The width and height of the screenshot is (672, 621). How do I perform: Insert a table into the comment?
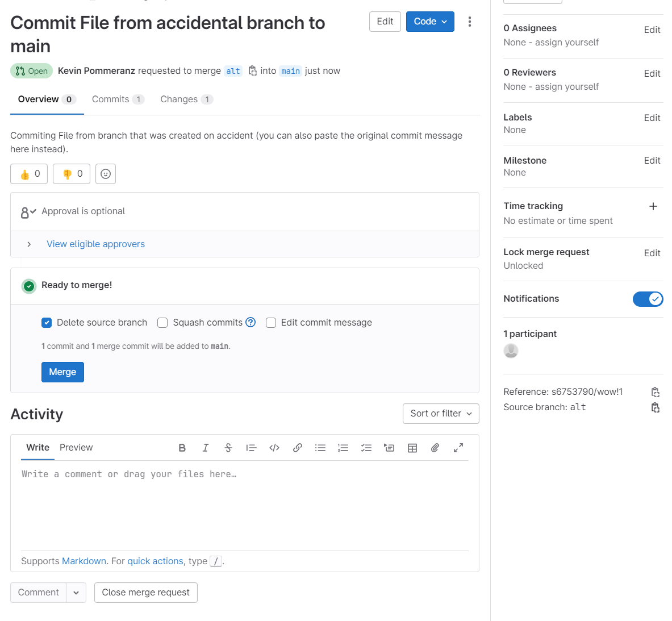point(412,448)
